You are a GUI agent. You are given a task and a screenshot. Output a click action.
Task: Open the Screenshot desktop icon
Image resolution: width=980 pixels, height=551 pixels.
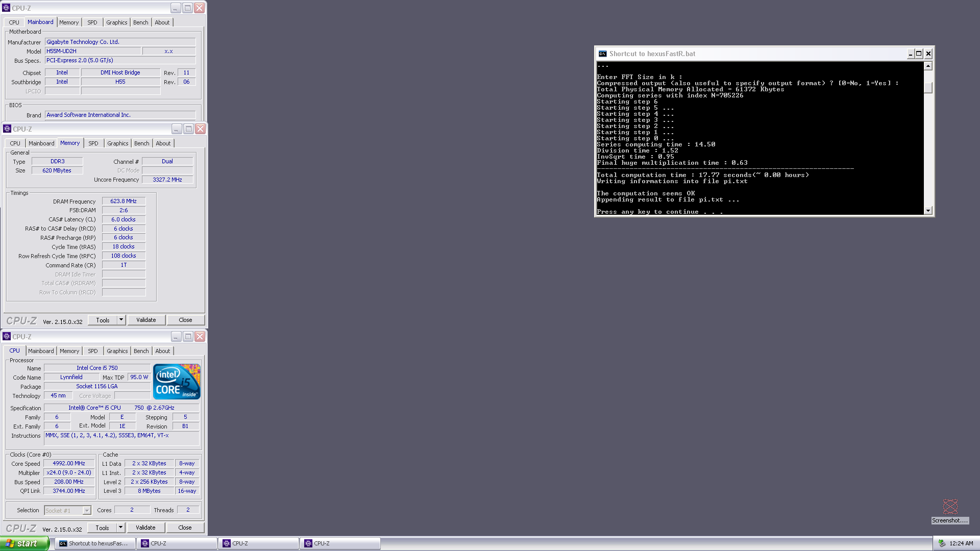[950, 511]
